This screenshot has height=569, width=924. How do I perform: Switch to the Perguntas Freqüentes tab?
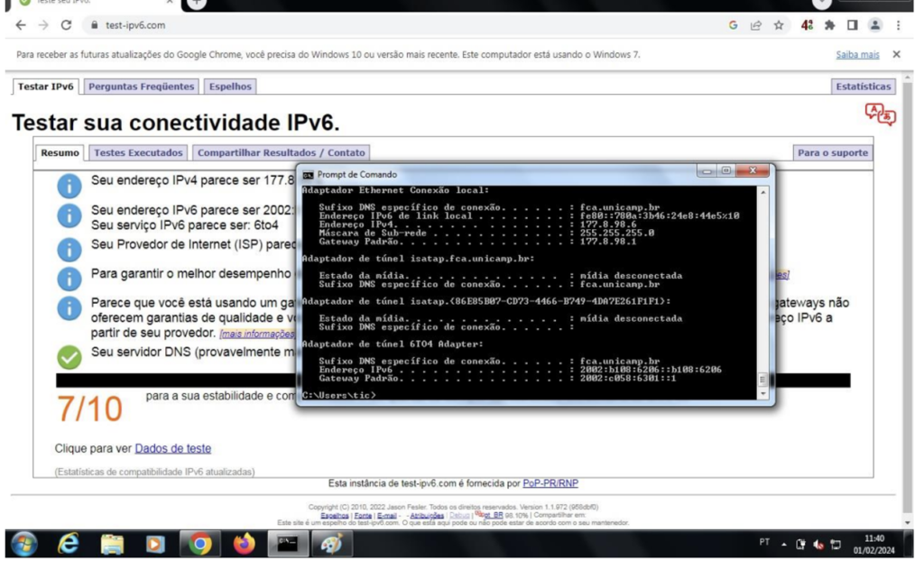tap(141, 87)
